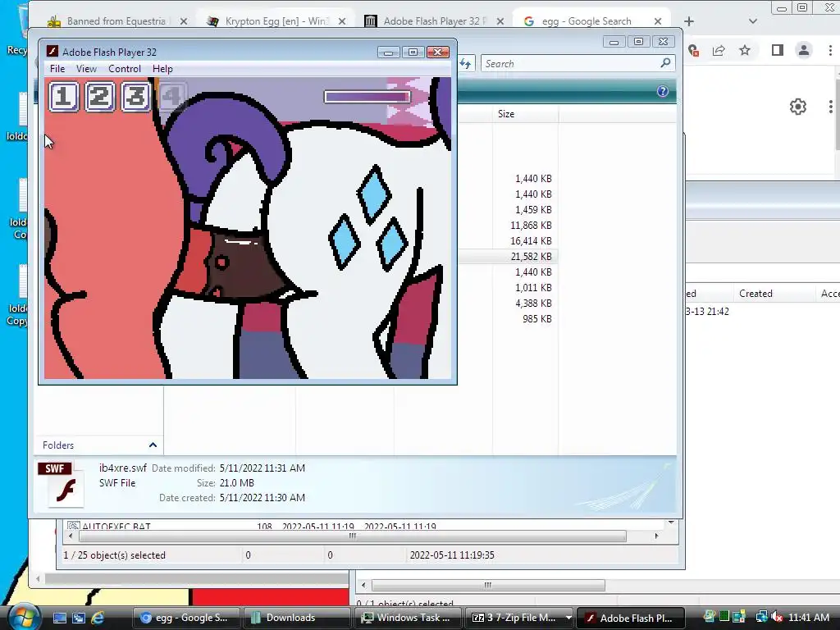Viewport: 840px width, 630px height.
Task: Launch Internet Explorer from quick launch
Action: [x=98, y=618]
